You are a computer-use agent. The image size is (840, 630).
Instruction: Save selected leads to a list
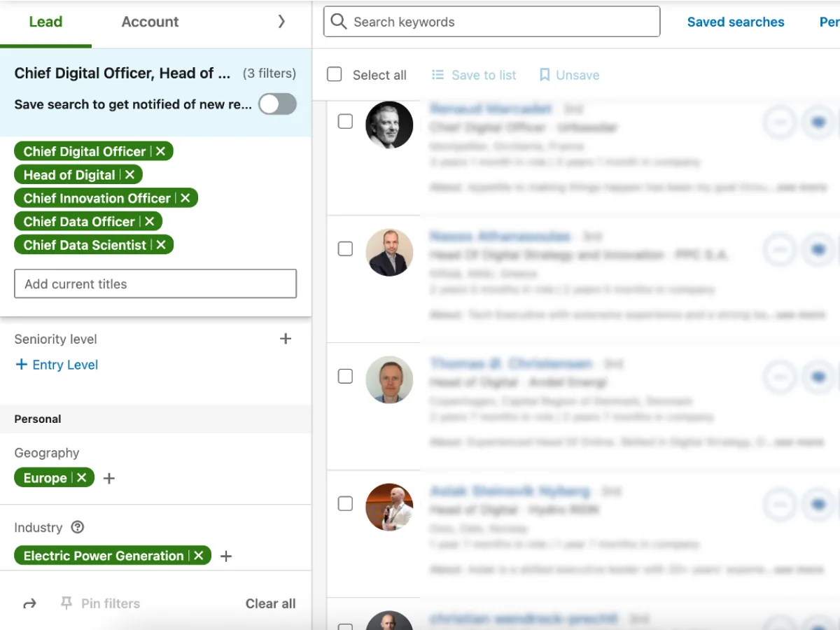[x=474, y=75]
